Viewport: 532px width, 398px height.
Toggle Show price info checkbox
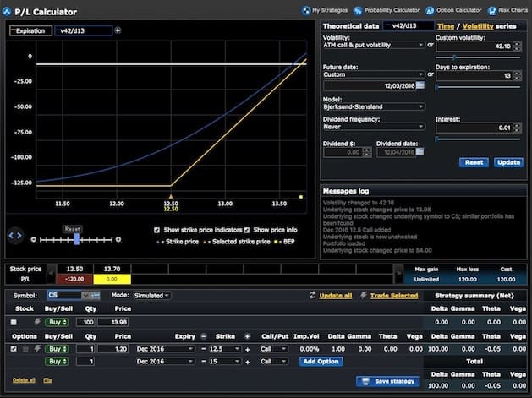pos(248,230)
